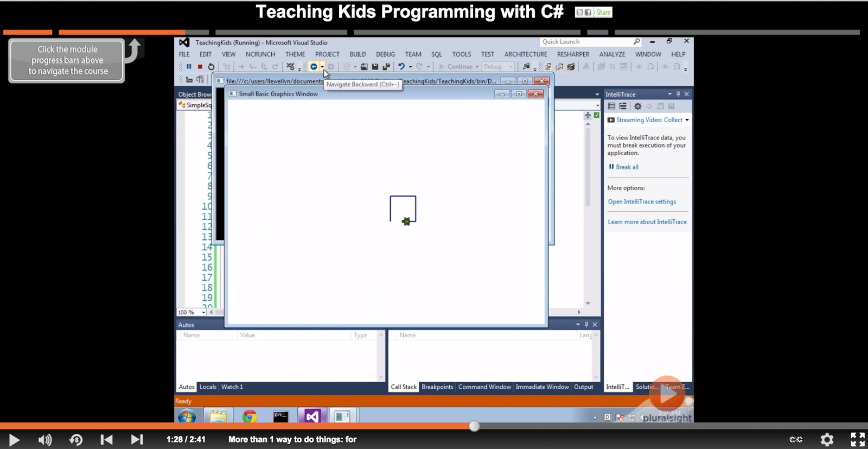The width and height of the screenshot is (868, 449).
Task: Click the Restart debugging icon
Action: 211,67
